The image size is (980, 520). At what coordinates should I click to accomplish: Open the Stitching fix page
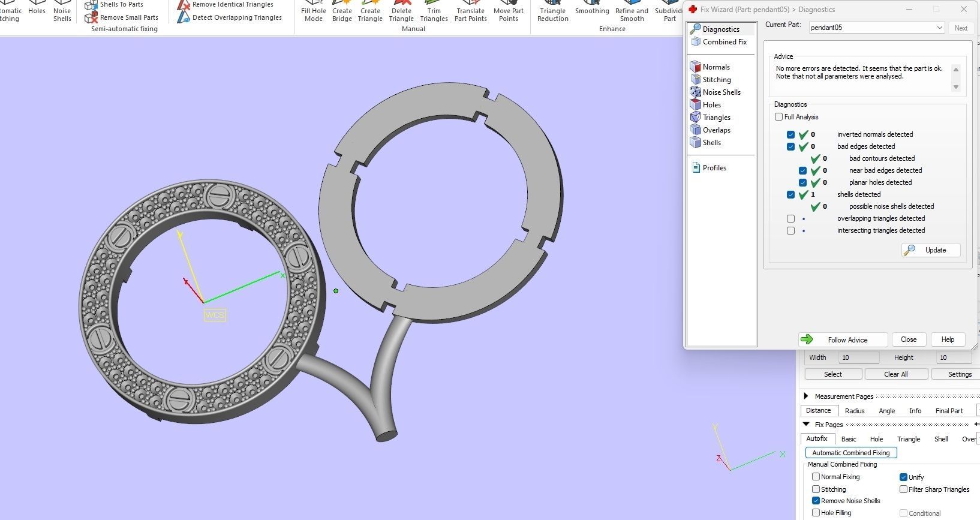711,80
